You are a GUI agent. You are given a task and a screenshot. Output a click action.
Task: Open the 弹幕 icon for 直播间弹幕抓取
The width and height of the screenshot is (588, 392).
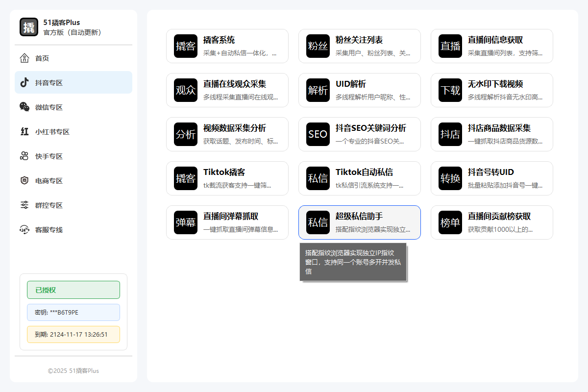coord(186,222)
